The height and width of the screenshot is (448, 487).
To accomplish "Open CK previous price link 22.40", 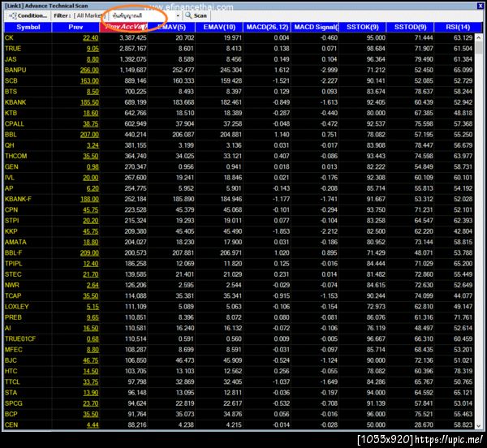I will point(91,38).
